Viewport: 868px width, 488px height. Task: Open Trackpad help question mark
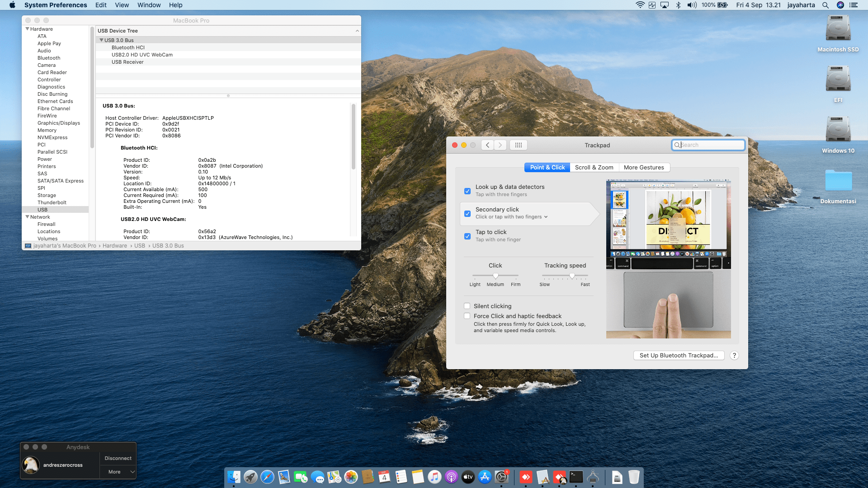(x=735, y=356)
